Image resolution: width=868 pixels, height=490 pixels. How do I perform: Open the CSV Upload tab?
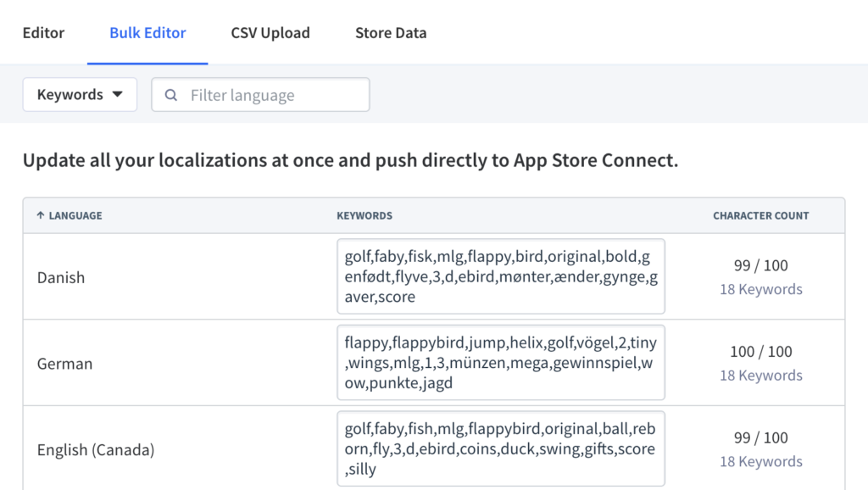(270, 33)
